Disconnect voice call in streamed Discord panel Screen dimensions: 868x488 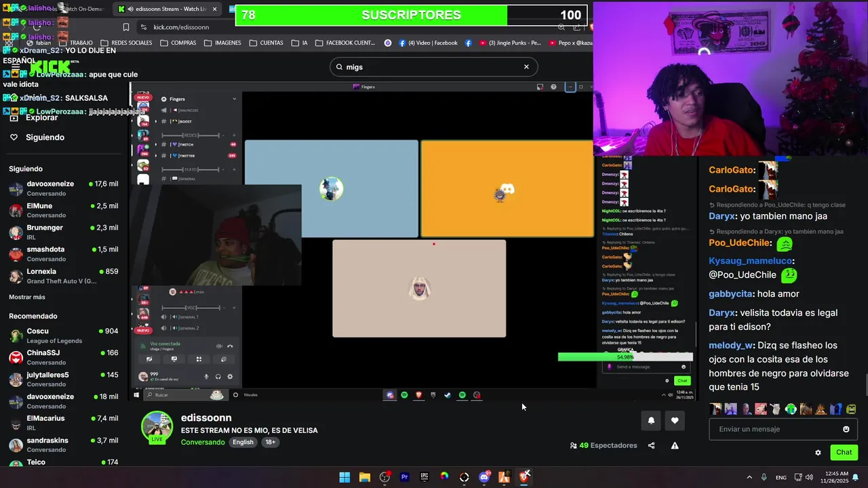click(230, 346)
